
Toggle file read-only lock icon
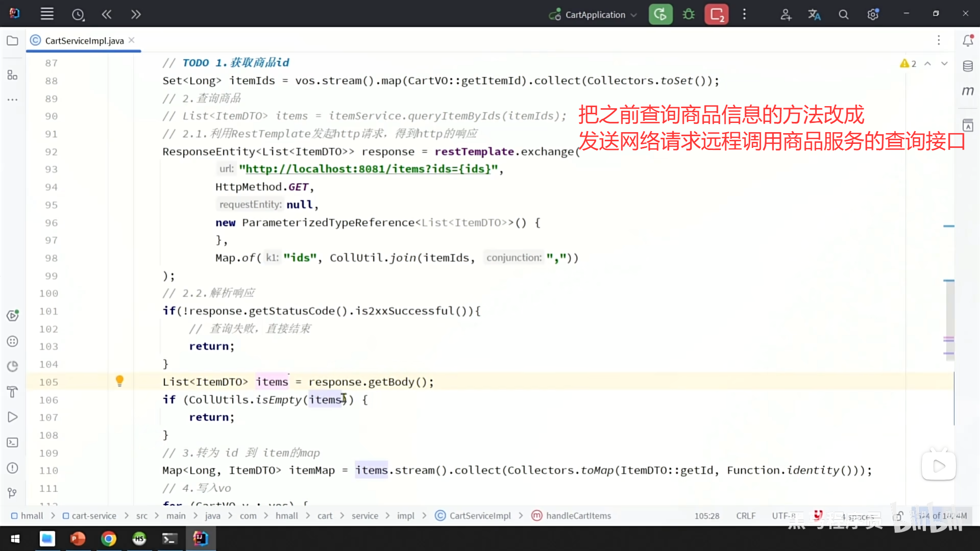tap(898, 516)
